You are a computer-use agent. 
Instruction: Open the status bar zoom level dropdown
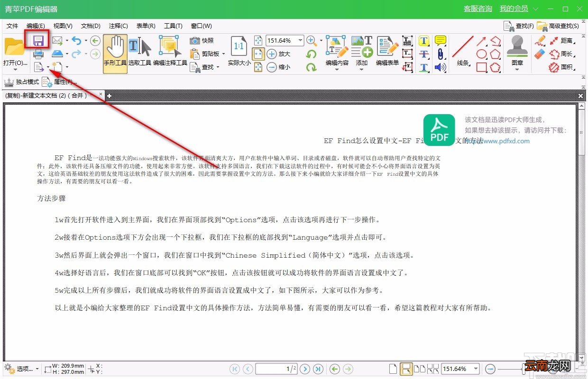(x=476, y=369)
